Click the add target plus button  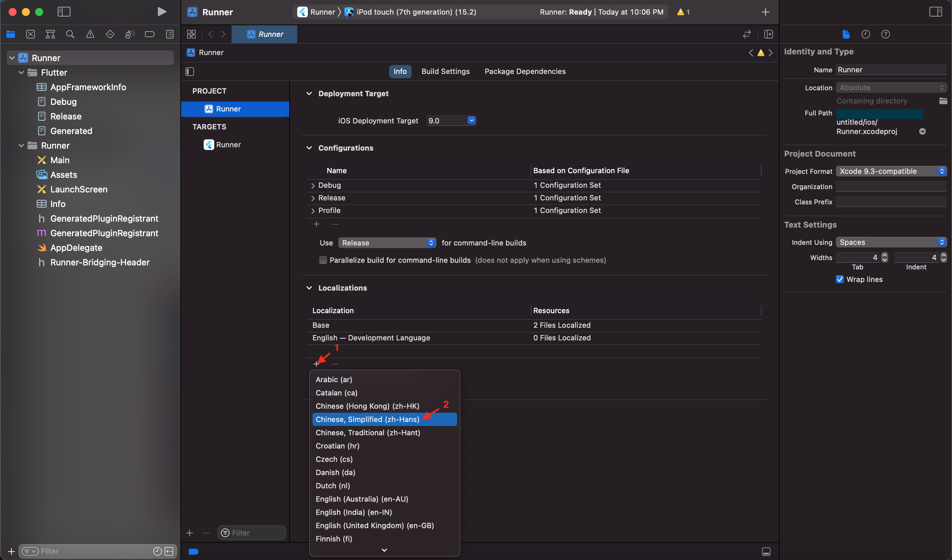point(190,533)
